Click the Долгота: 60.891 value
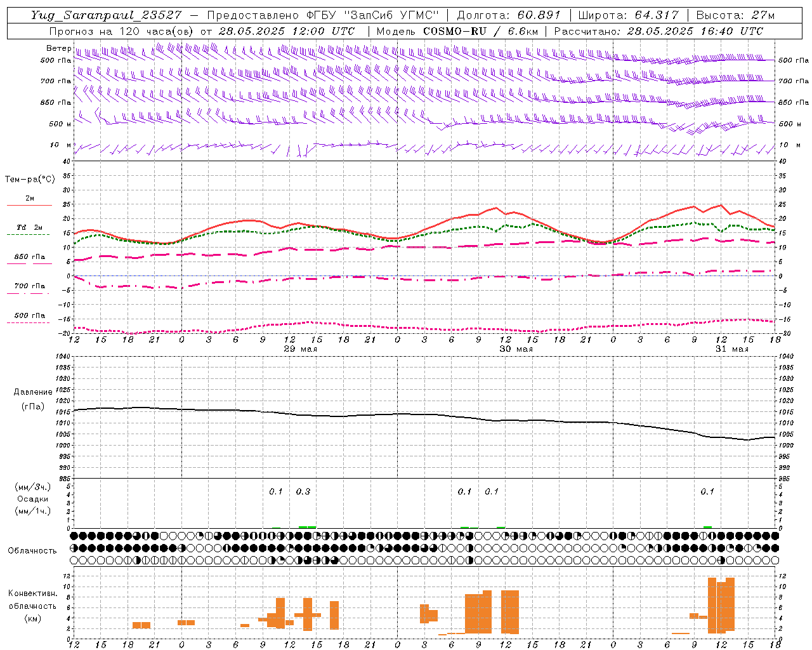812x650 pixels. point(509,15)
